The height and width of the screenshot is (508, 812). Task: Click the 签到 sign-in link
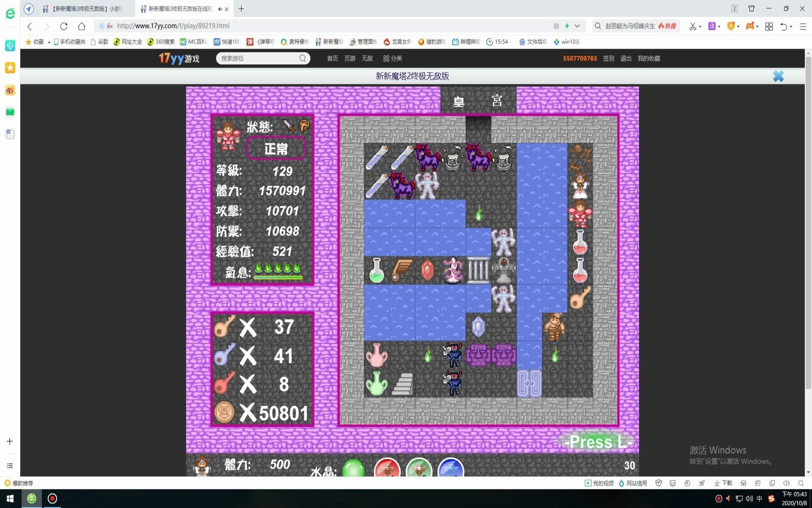(609, 58)
